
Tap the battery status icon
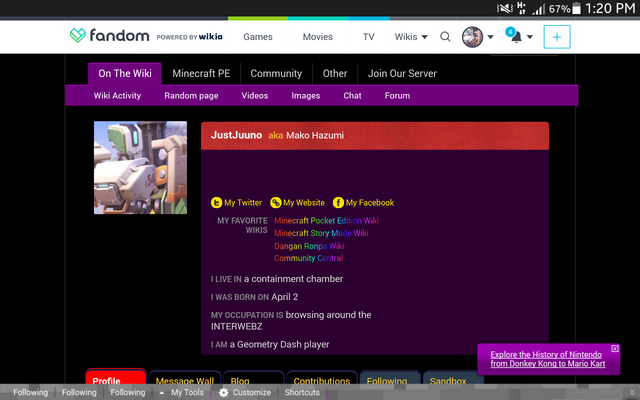click(576, 9)
